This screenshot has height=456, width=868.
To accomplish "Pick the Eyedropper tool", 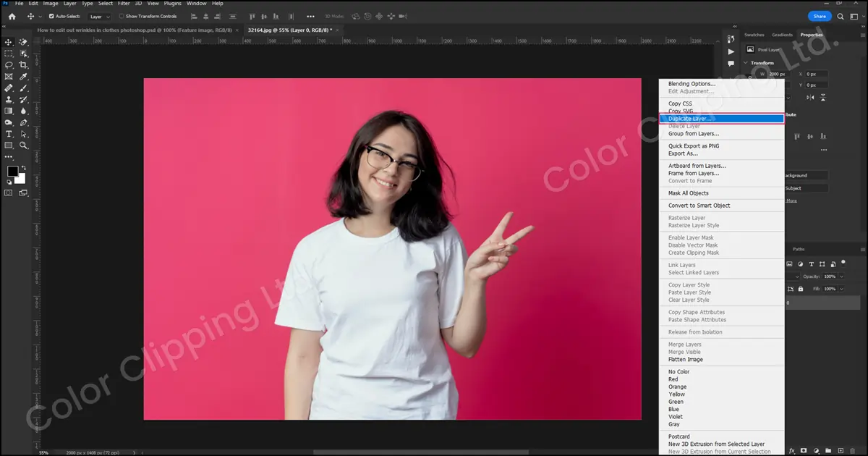I will coord(24,77).
